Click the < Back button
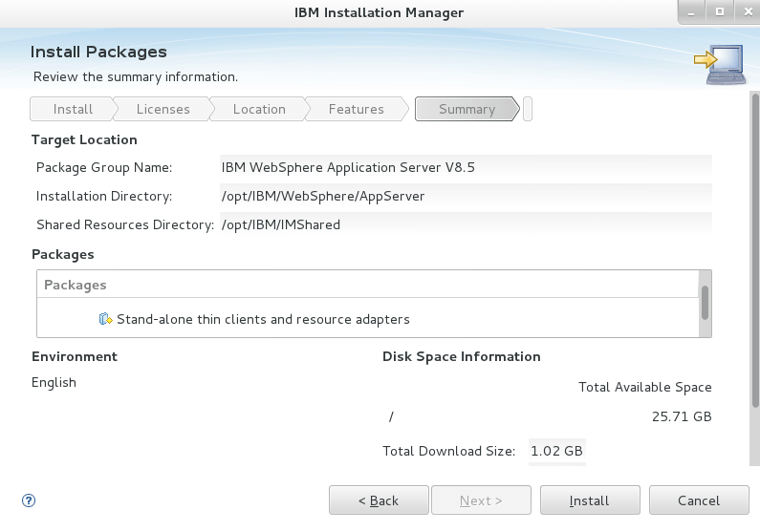Screen dimensions: 760x532 click(379, 500)
